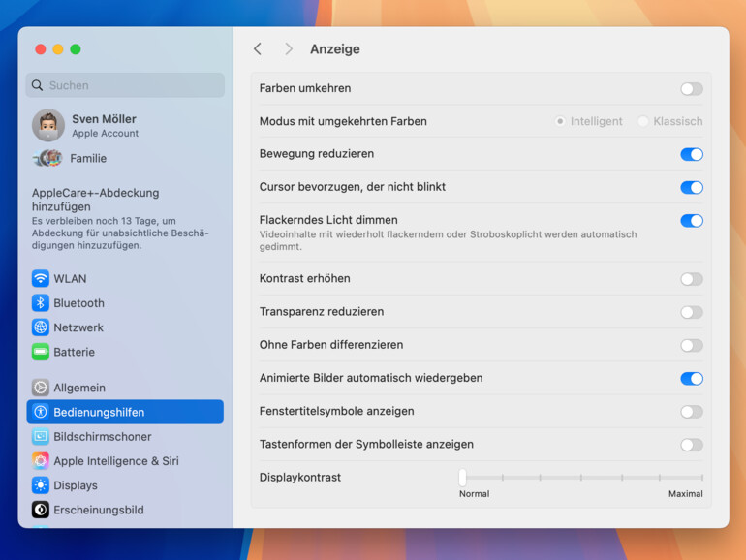
Task: Enable Ohne Farben differenzieren switch
Action: tap(692, 346)
